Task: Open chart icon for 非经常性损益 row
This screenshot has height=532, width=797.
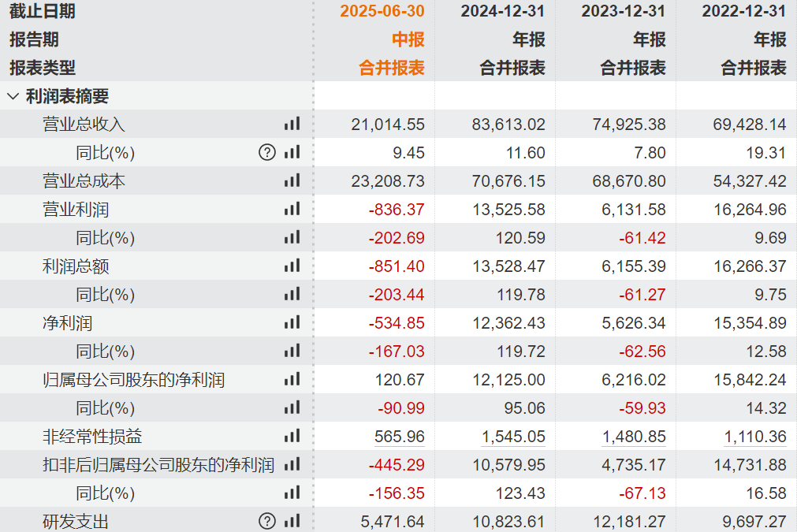Action: pos(292,436)
